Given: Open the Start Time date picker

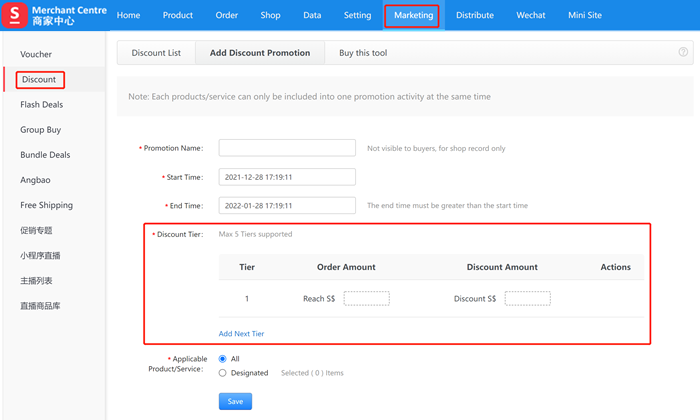Looking at the screenshot, I should pos(287,177).
